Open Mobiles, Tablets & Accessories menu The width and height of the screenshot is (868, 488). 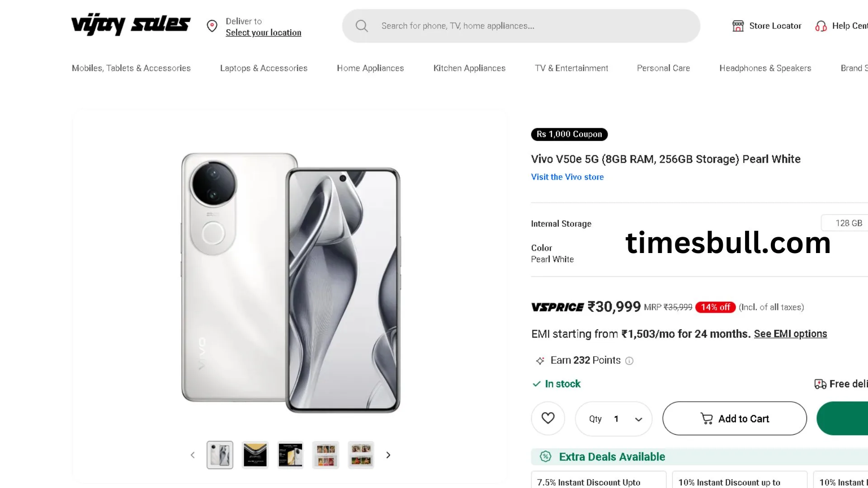click(131, 68)
